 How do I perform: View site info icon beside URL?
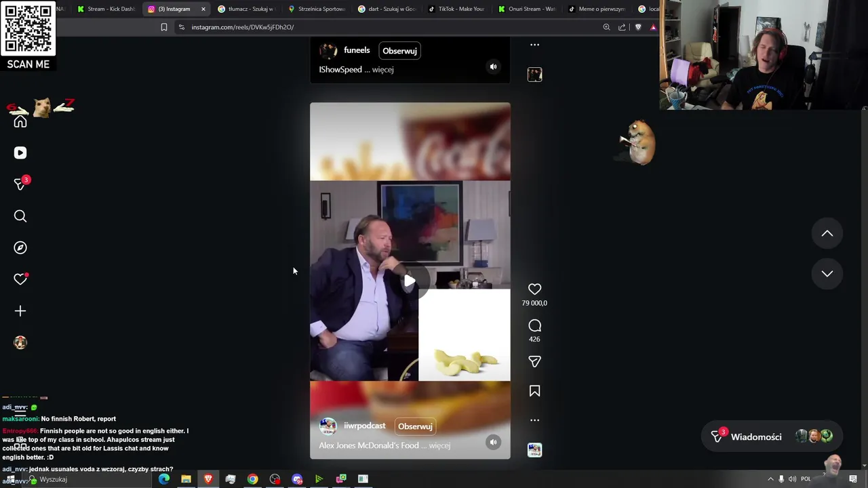pos(181,27)
